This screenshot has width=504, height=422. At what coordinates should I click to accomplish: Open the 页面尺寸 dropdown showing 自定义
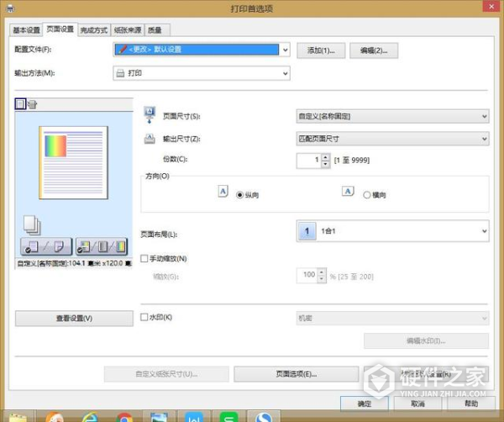coord(392,117)
